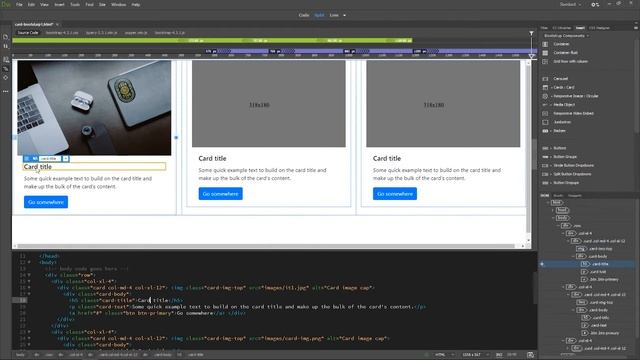
Task: Insert Responsive Image Circular icon
Action: (x=545, y=96)
